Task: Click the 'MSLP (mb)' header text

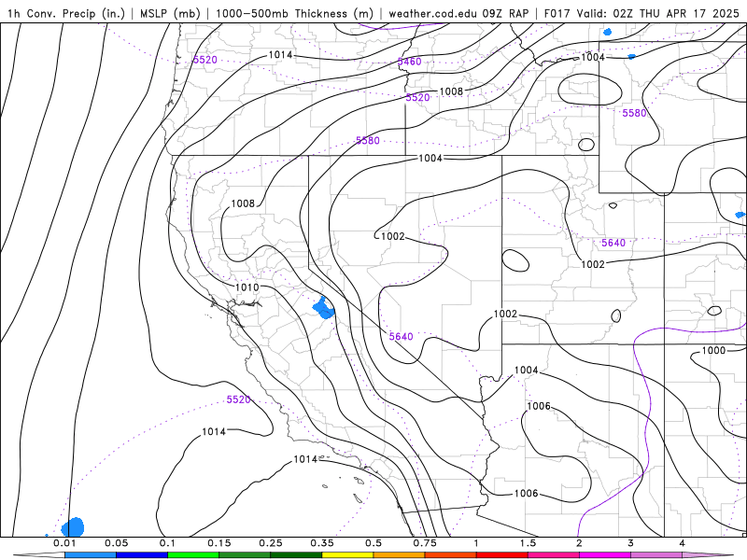Action: 170,13
